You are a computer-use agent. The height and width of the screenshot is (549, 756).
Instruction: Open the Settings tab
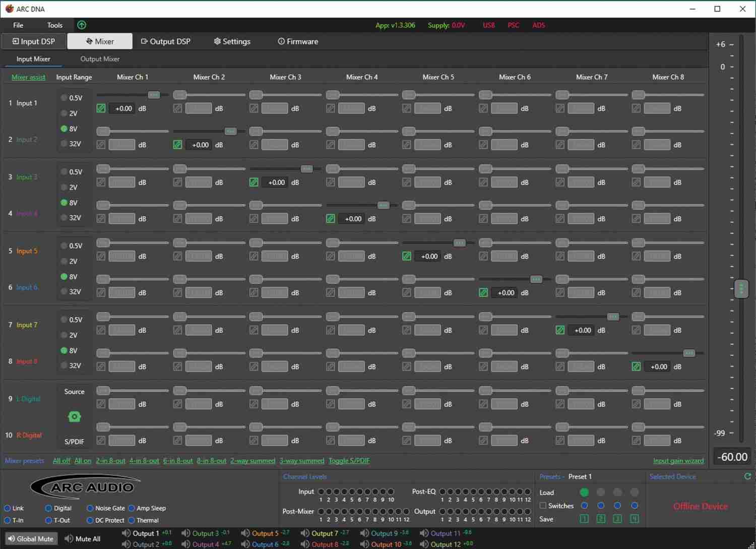[232, 41]
